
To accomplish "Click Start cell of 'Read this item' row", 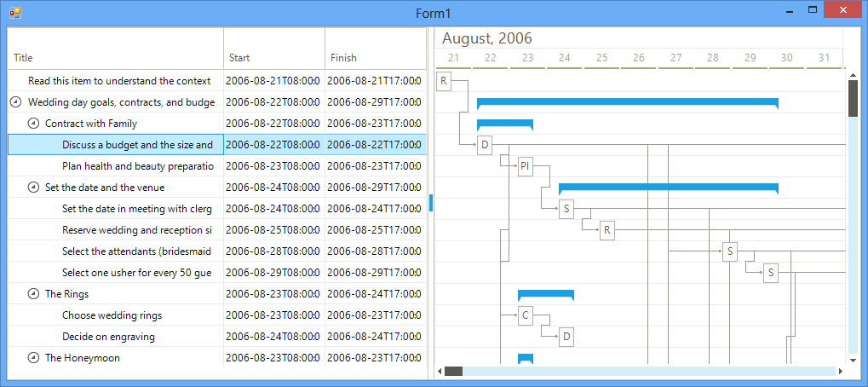I will (274, 81).
